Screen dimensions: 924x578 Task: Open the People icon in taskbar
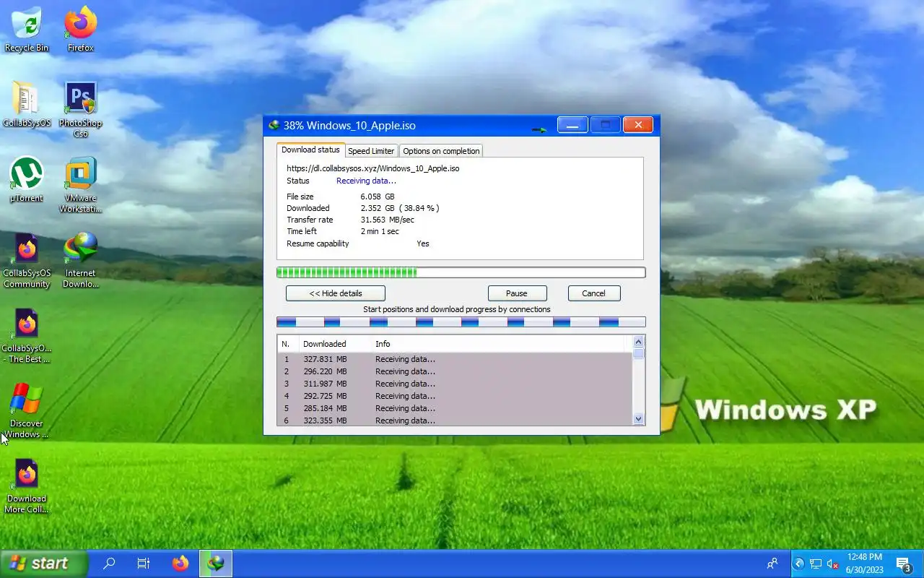click(x=772, y=564)
